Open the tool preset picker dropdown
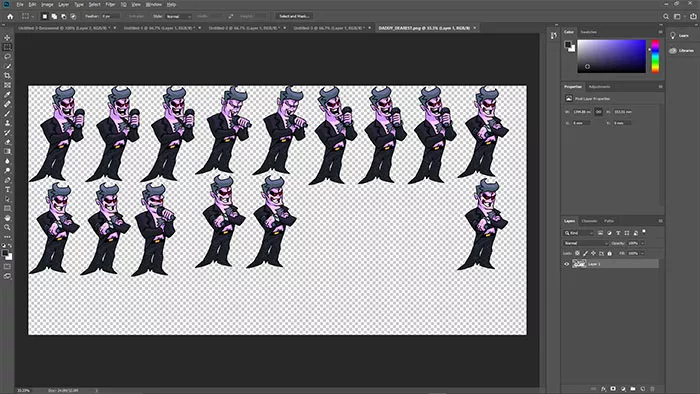 pyautogui.click(x=28, y=16)
